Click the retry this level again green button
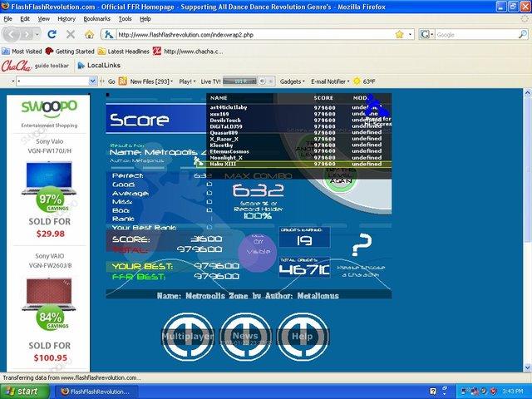 pyautogui.click(x=340, y=176)
